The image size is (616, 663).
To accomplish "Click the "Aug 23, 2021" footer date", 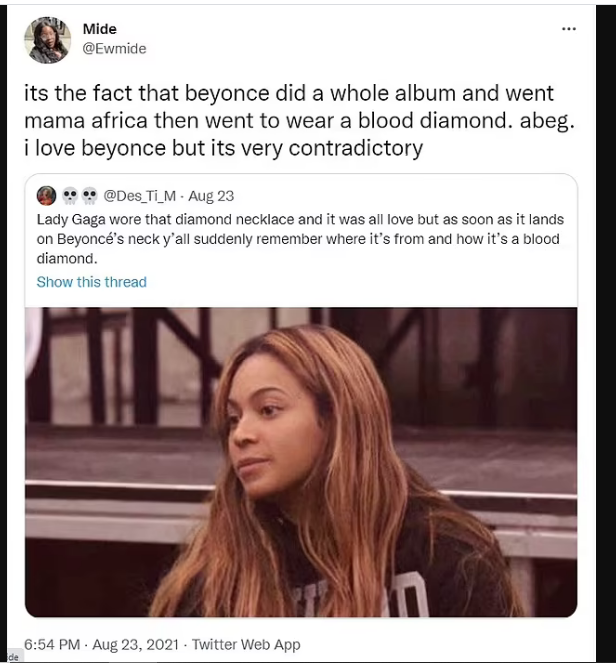I will coord(136,644).
